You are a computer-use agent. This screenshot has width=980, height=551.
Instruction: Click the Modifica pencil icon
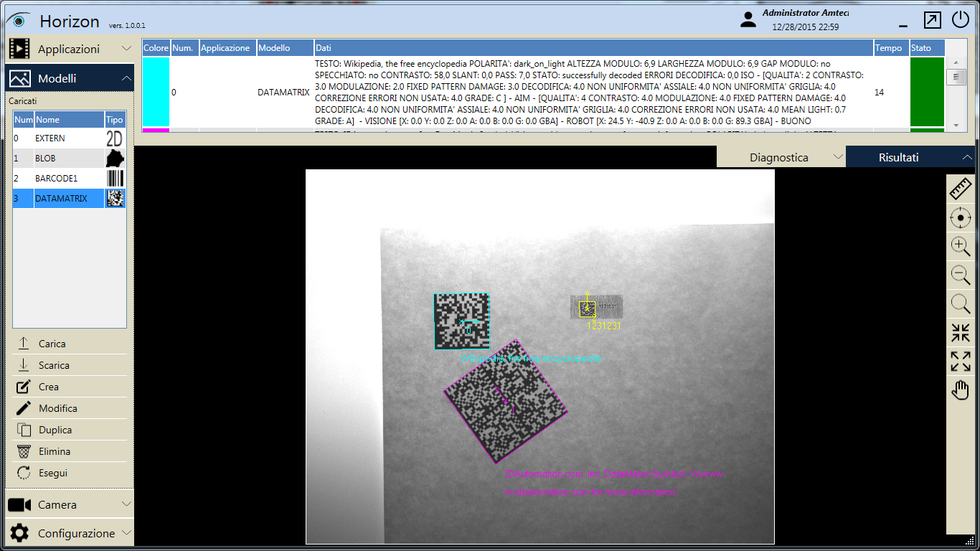24,408
